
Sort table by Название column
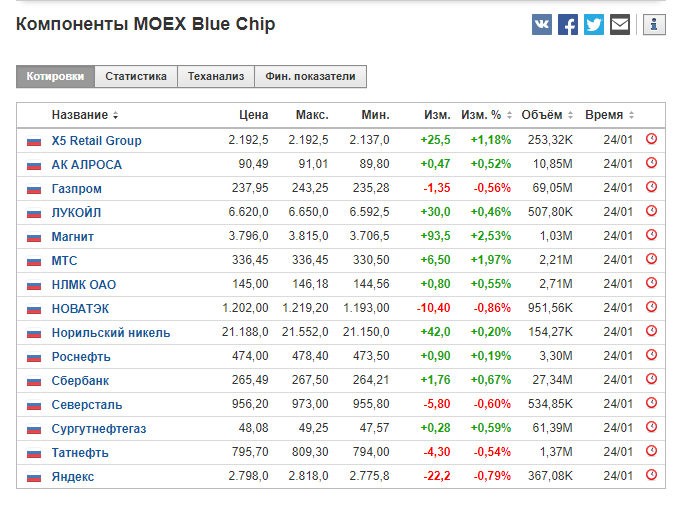(85, 115)
